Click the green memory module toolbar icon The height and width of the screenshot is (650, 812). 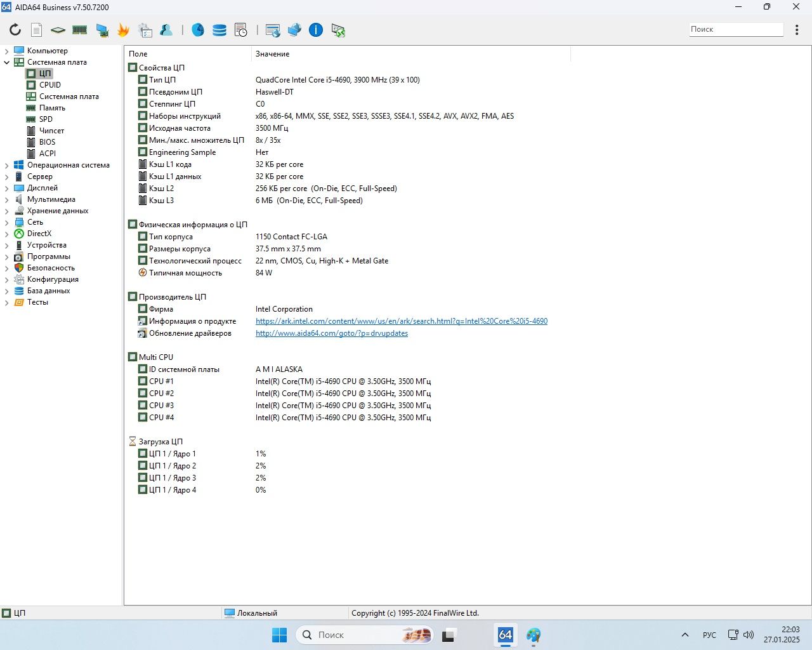[79, 30]
